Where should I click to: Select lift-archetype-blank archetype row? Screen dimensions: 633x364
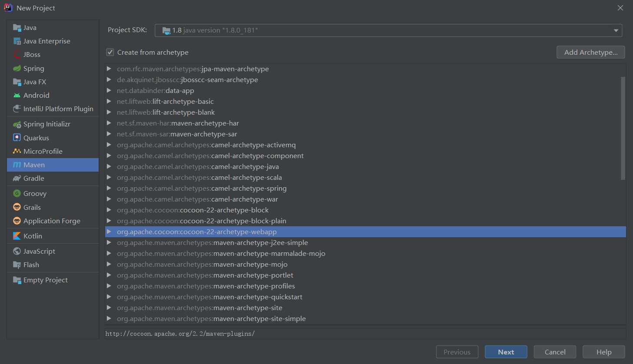coord(365,112)
